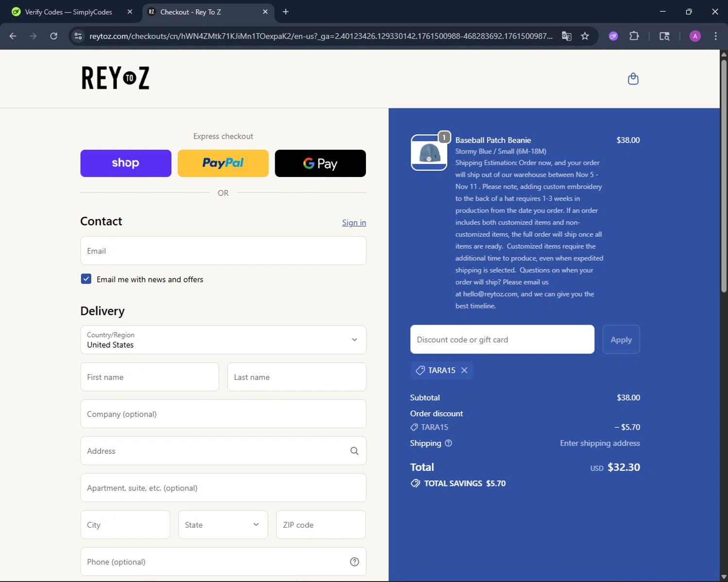Choose Google Pay express checkout
Image resolution: width=728 pixels, height=582 pixels.
[320, 163]
